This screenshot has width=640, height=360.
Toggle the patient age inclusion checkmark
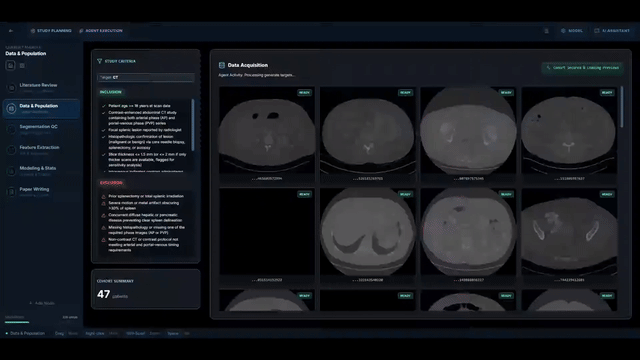[x=104, y=106]
